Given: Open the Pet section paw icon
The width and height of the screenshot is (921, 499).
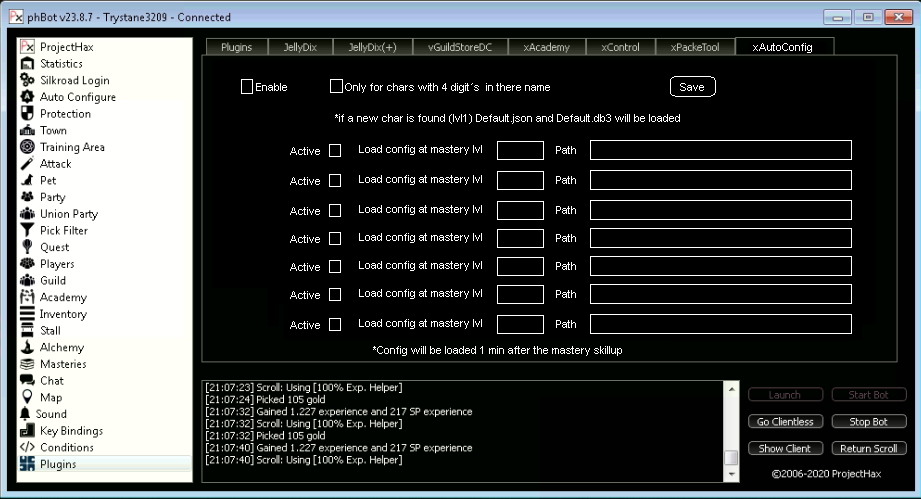Looking at the screenshot, I should click(28, 181).
